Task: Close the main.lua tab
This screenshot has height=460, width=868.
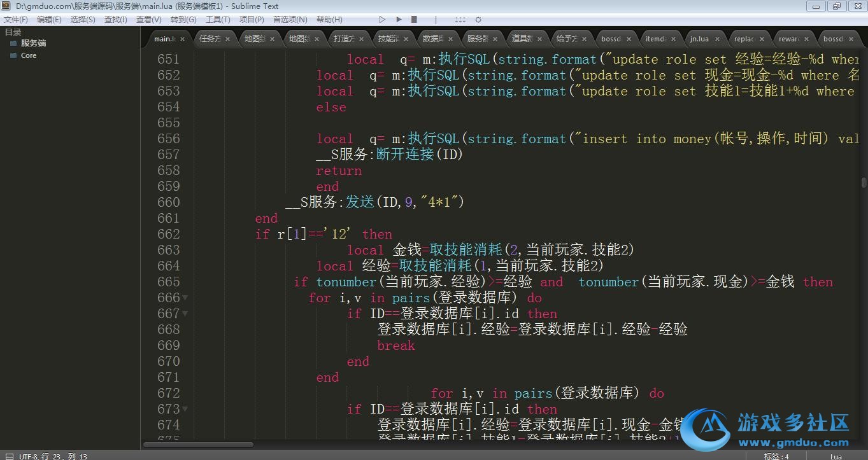Action: coord(182,39)
